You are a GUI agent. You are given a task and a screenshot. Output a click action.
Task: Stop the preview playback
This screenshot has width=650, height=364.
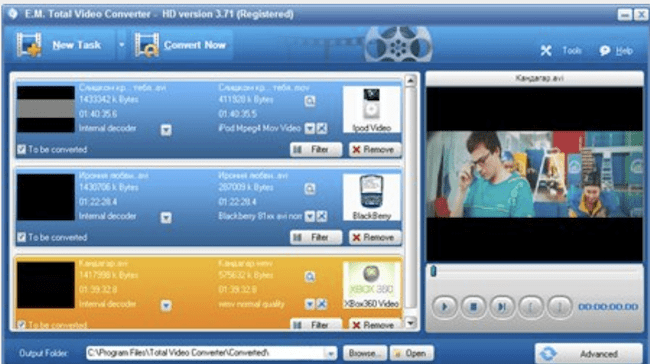click(473, 307)
